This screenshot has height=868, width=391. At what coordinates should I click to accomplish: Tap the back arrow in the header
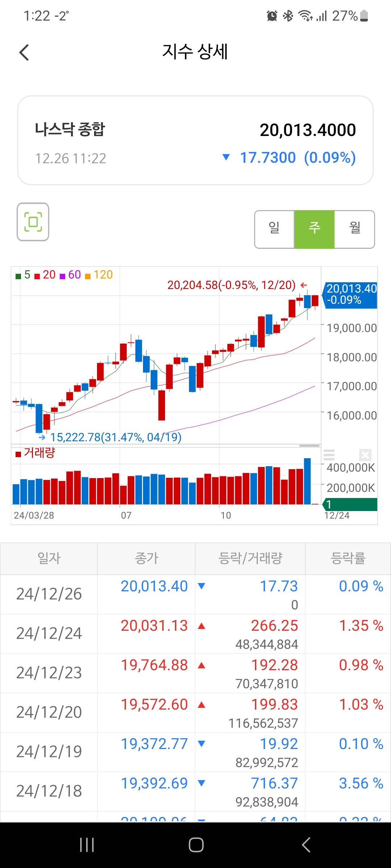24,52
